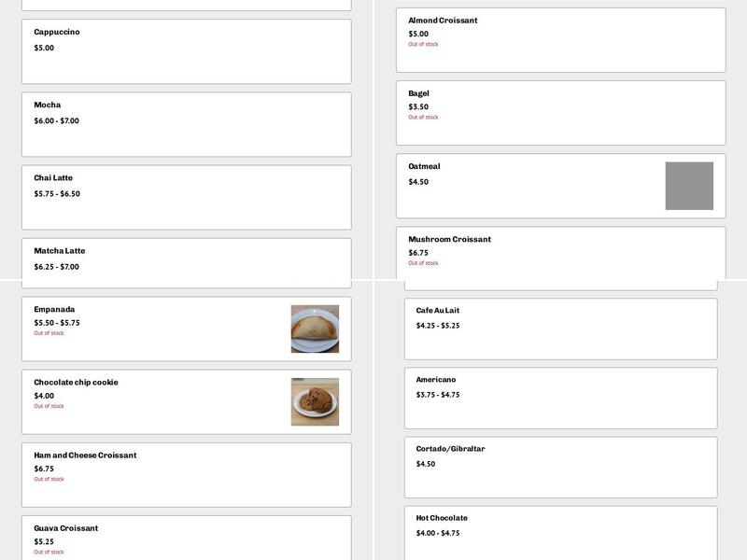Choose the Chai Latte item
The image size is (747, 560).
click(186, 197)
